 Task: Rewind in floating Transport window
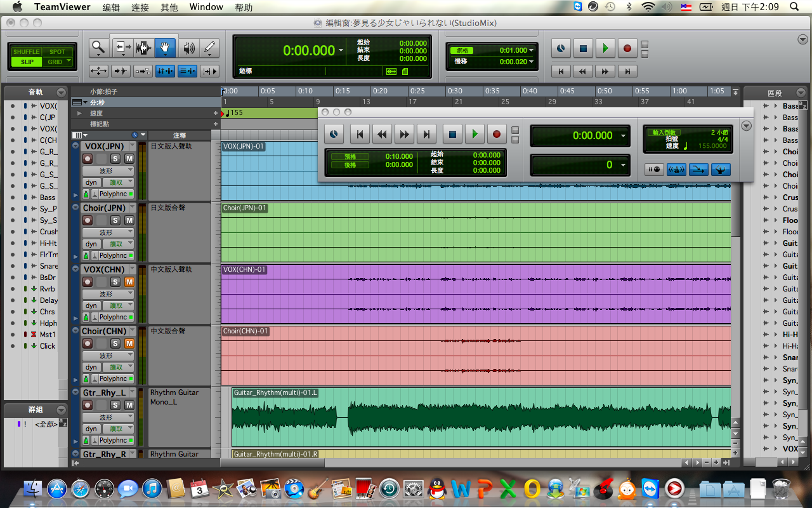pyautogui.click(x=383, y=134)
